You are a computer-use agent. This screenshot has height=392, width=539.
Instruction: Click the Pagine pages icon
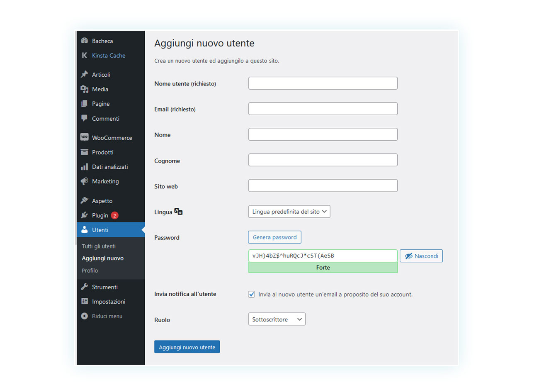(x=85, y=104)
